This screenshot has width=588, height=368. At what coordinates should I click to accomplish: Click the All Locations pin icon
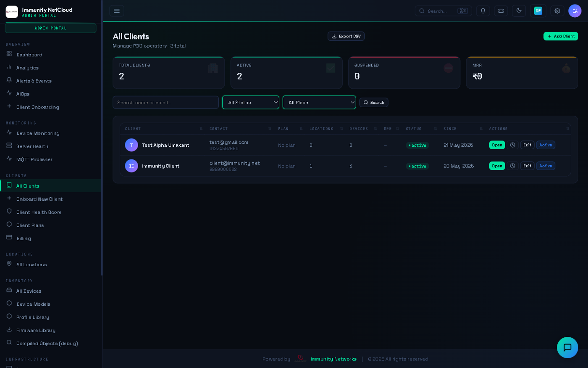9,264
